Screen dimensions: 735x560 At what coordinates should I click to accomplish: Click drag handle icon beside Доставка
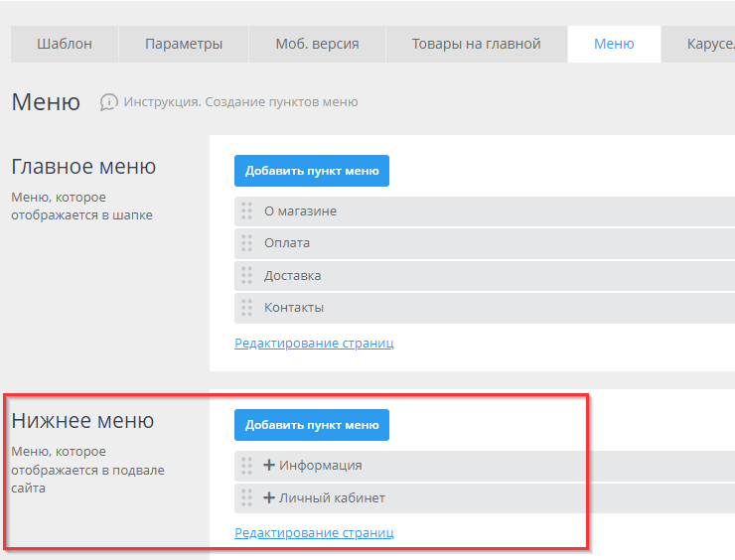pos(246,275)
